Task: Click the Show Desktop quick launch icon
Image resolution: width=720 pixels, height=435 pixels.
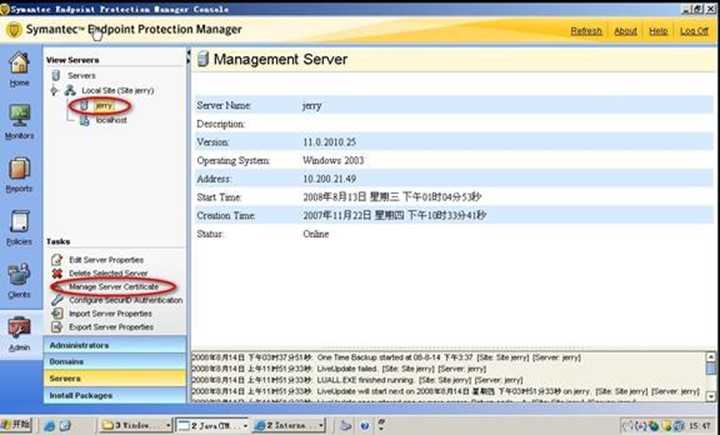Action: tap(65, 426)
